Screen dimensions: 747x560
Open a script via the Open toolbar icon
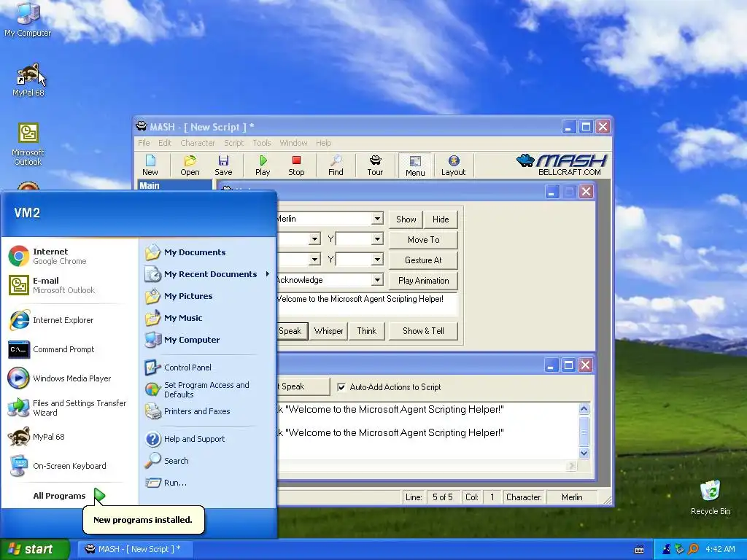tap(190, 166)
